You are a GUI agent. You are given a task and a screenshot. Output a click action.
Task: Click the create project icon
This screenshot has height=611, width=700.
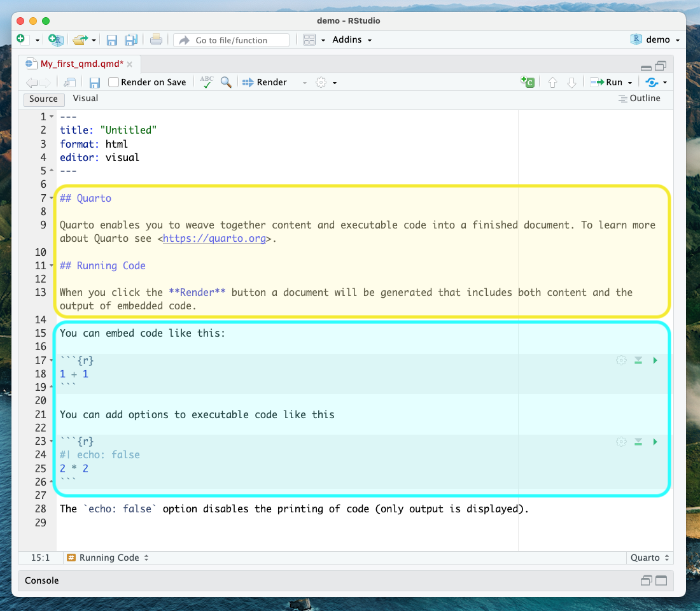point(56,39)
